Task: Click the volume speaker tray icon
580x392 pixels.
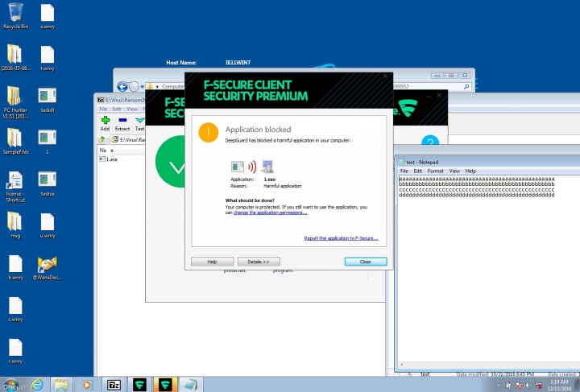Action: pos(528,386)
